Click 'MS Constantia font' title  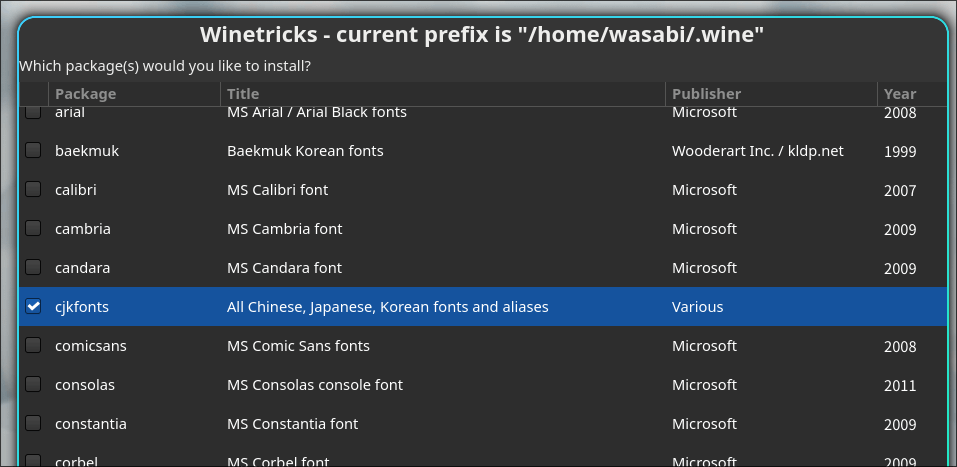[292, 424]
